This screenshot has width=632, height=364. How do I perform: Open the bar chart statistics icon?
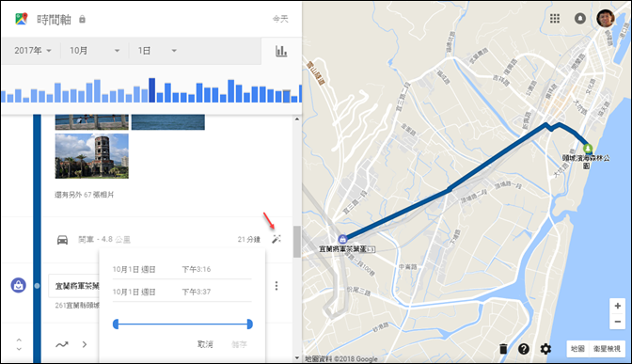click(281, 51)
